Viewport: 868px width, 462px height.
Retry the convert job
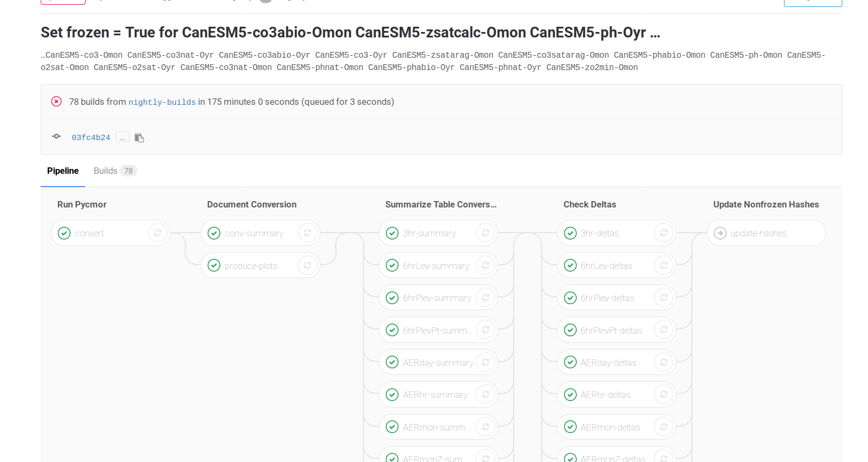(x=158, y=233)
